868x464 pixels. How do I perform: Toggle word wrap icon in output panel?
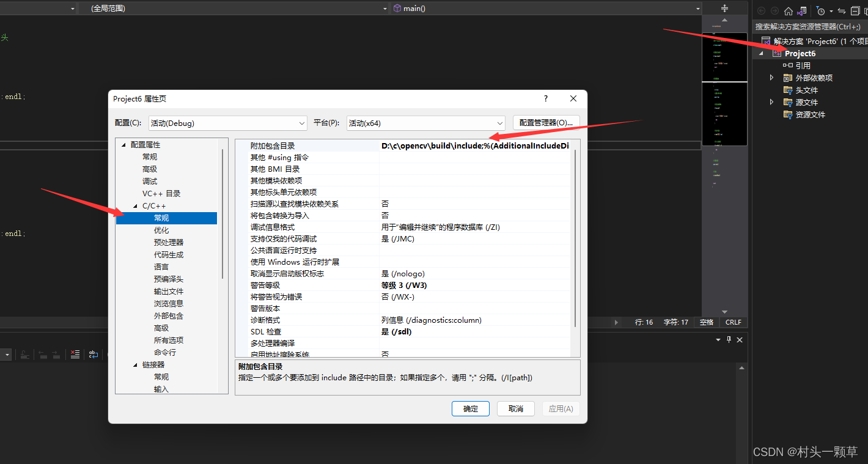pyautogui.click(x=94, y=354)
